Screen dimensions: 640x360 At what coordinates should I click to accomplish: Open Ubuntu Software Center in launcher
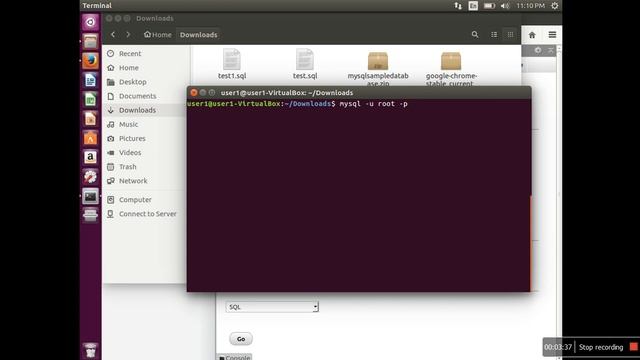(90, 138)
